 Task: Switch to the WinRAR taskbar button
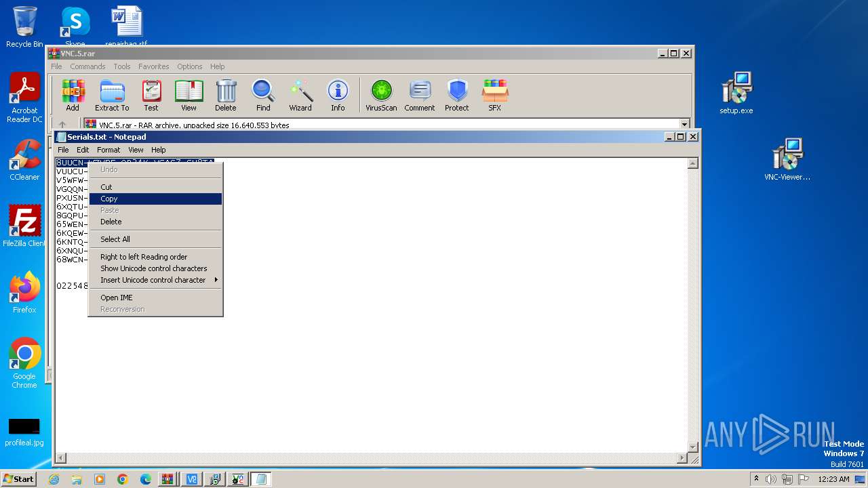click(x=167, y=479)
